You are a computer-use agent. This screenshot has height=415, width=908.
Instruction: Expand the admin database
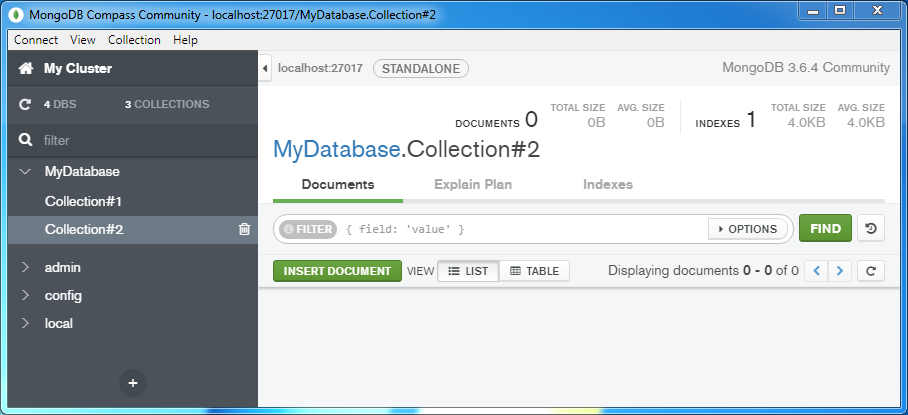[25, 267]
